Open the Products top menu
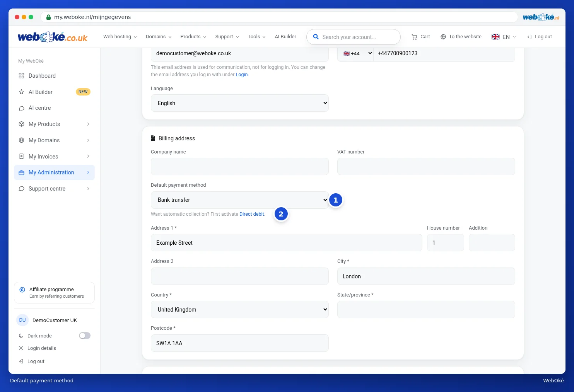This screenshot has height=392, width=574. point(193,37)
